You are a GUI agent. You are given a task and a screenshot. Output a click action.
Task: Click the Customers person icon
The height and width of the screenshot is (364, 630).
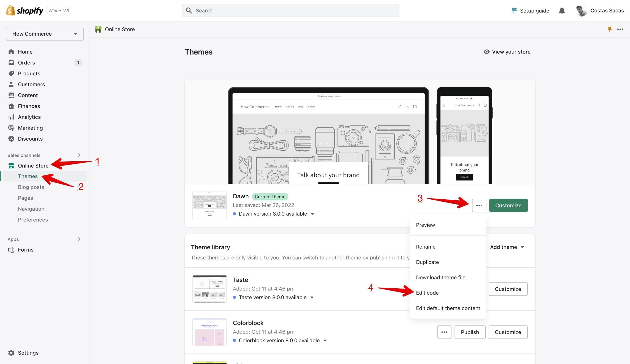(x=11, y=84)
